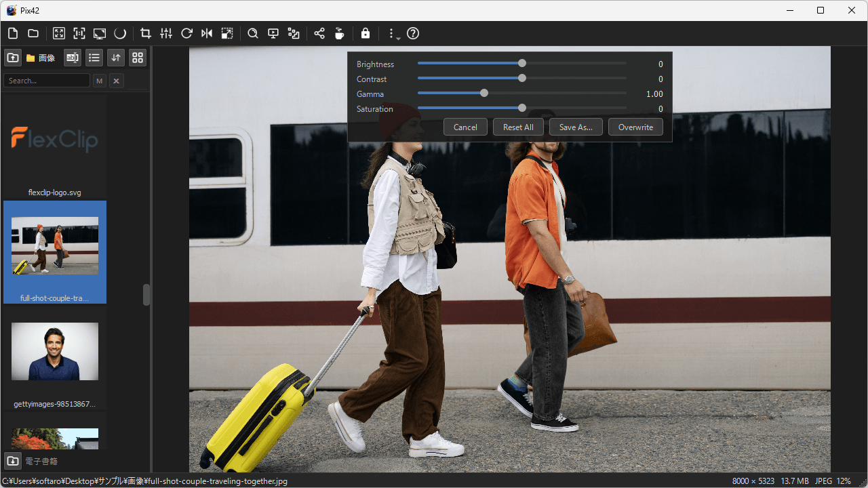Click the Overwrite button

635,127
